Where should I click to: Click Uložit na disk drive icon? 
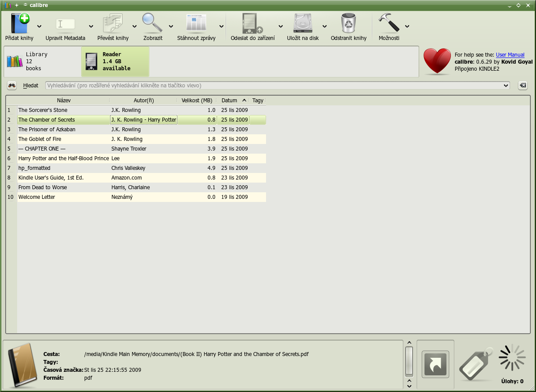(303, 23)
